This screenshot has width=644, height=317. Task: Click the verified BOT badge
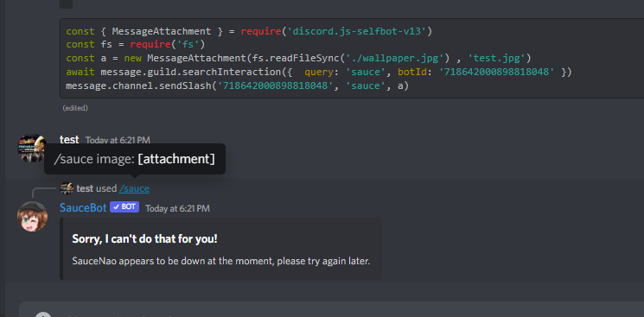pos(124,207)
